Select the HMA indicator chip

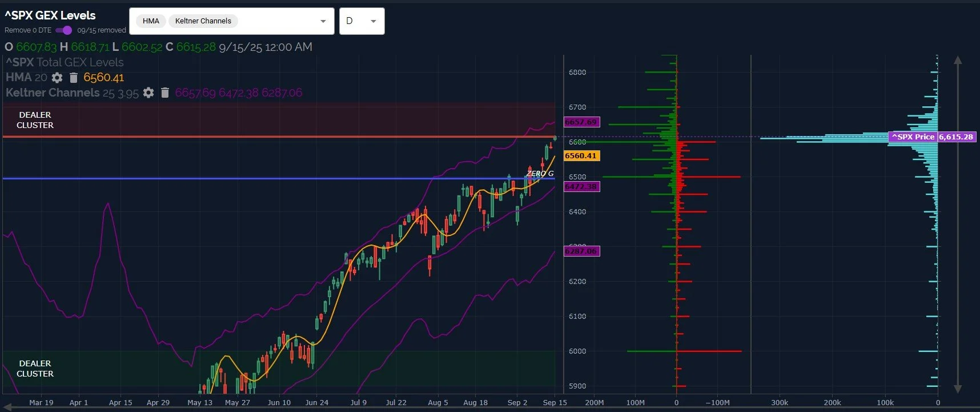(151, 21)
